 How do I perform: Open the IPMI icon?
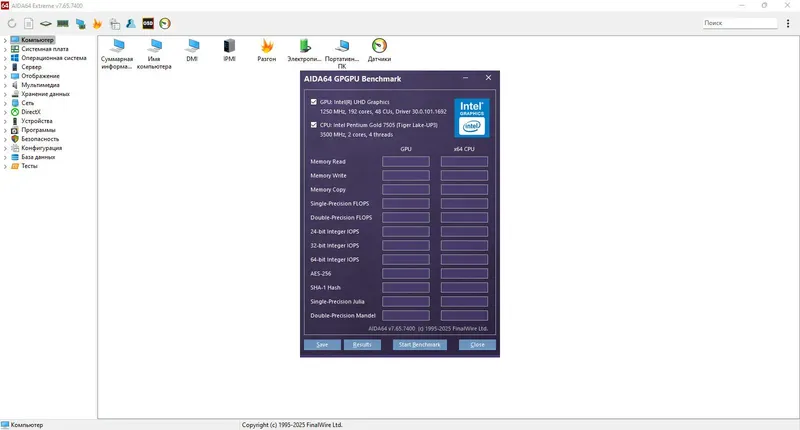pos(230,50)
